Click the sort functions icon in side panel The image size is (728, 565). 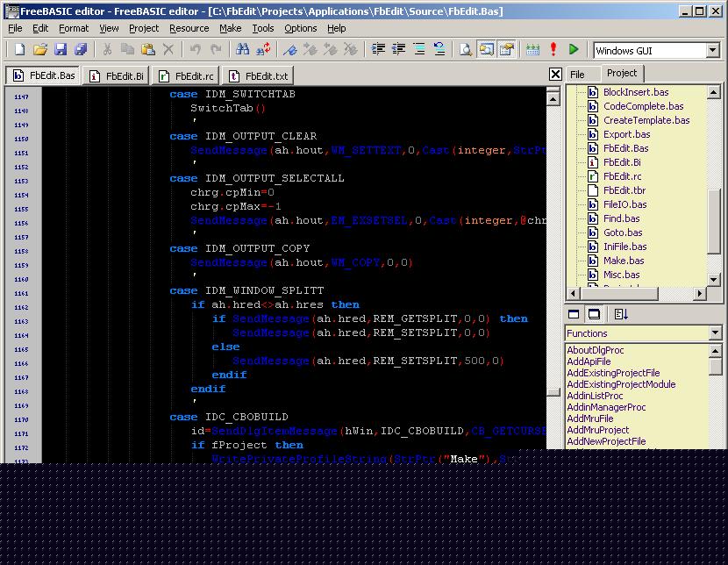click(621, 314)
